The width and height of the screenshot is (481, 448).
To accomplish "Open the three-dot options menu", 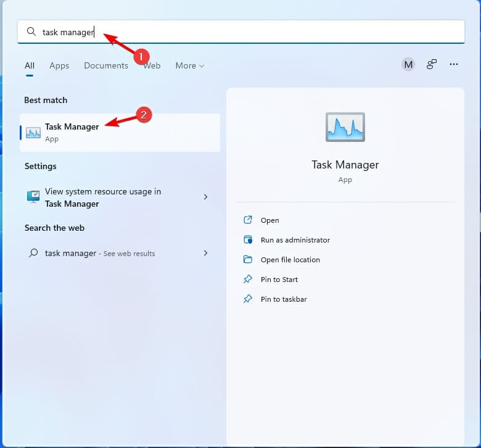I will [453, 64].
